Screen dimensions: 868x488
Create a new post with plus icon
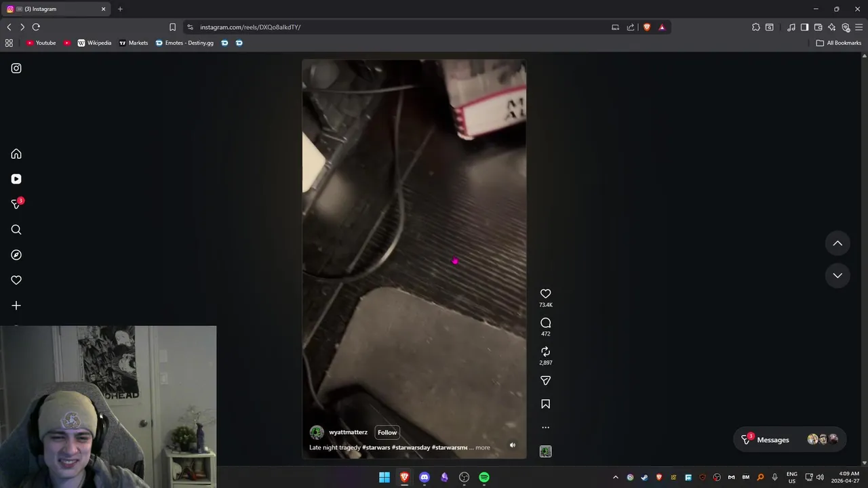tap(16, 306)
